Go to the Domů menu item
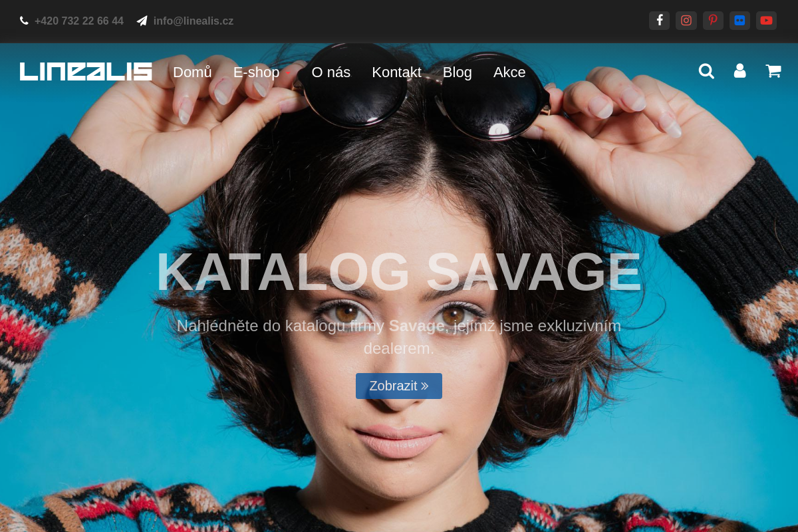 [x=192, y=72]
